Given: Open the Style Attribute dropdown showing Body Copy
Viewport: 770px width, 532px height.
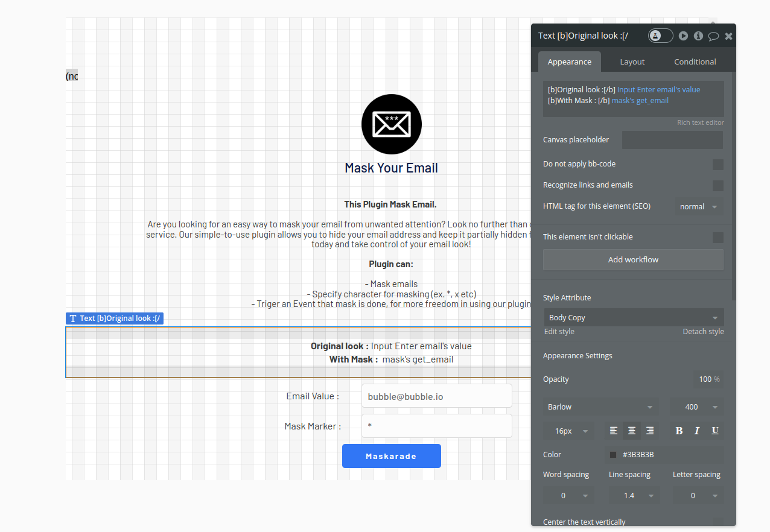Looking at the screenshot, I should [x=633, y=317].
